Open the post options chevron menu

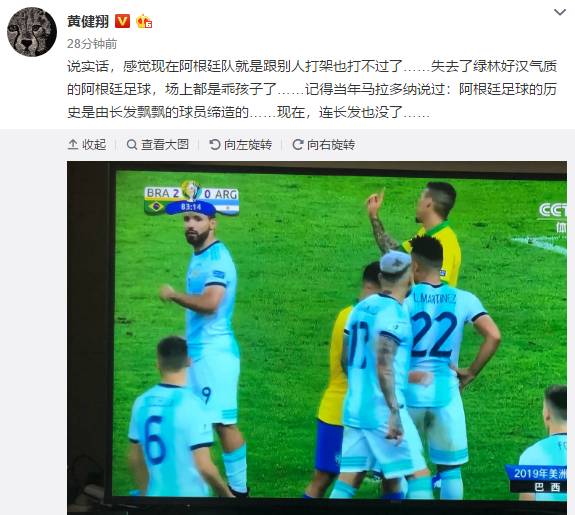[x=560, y=12]
